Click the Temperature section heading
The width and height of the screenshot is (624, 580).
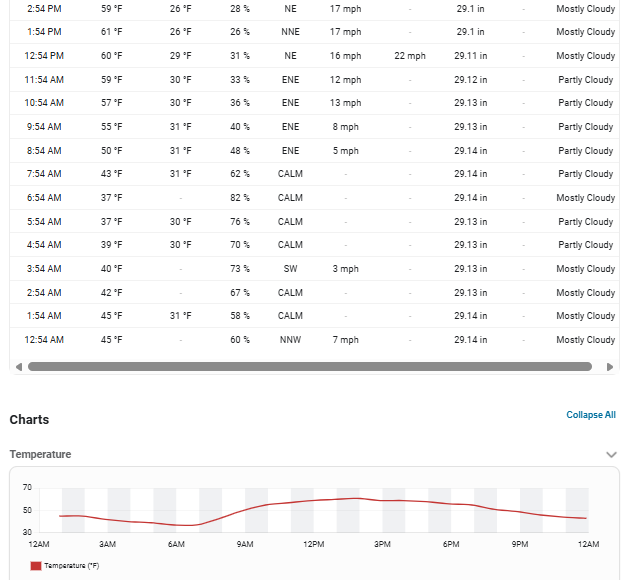click(x=40, y=454)
